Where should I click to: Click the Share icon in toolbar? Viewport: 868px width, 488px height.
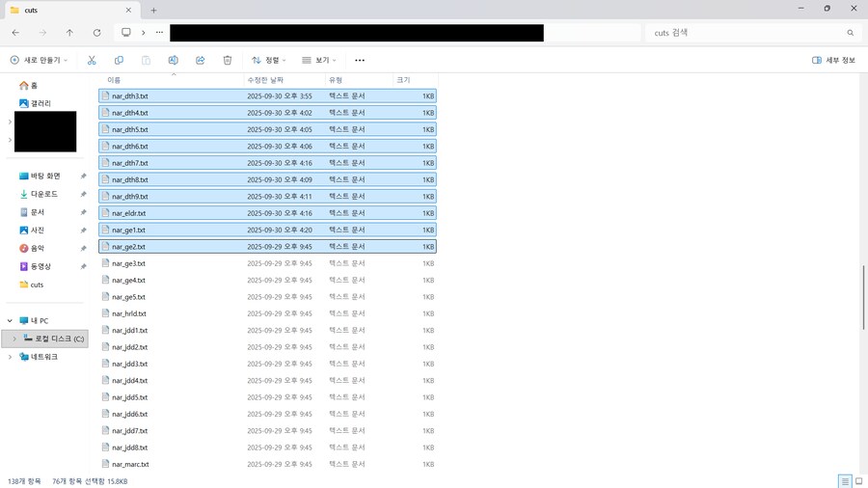(201, 60)
